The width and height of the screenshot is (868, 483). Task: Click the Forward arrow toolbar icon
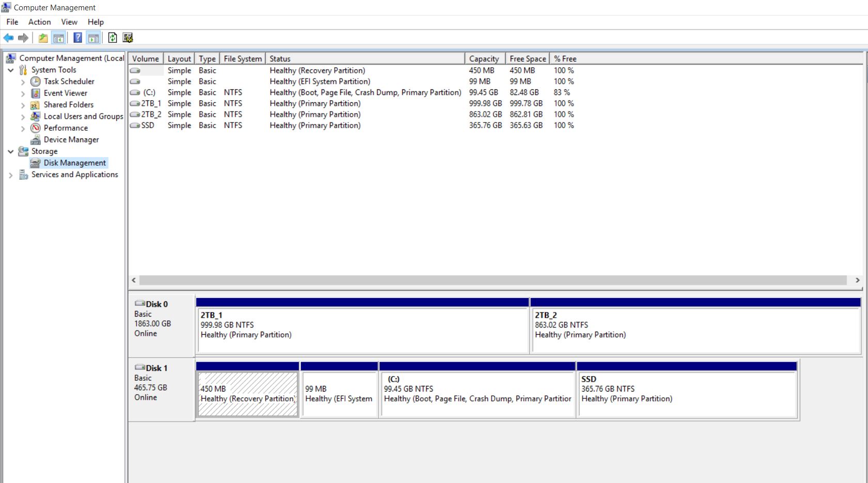23,38
